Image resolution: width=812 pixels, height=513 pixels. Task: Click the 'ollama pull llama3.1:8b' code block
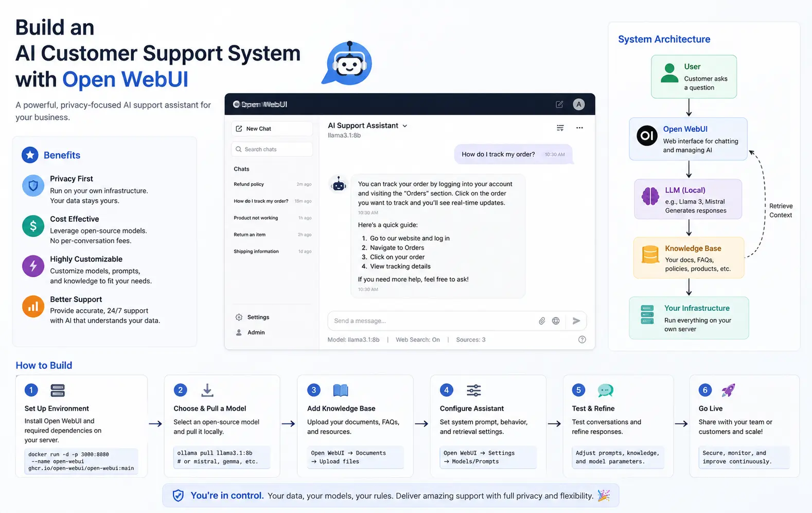222,457
